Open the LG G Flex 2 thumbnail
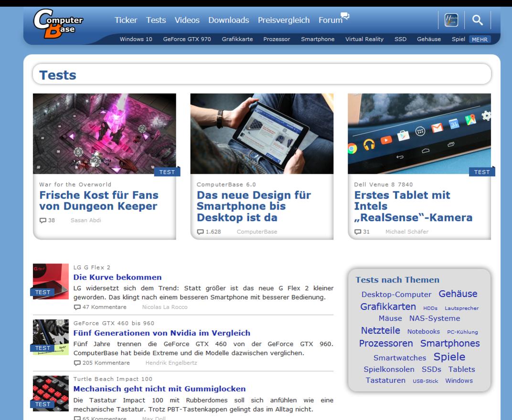512x420 pixels. 51,281
